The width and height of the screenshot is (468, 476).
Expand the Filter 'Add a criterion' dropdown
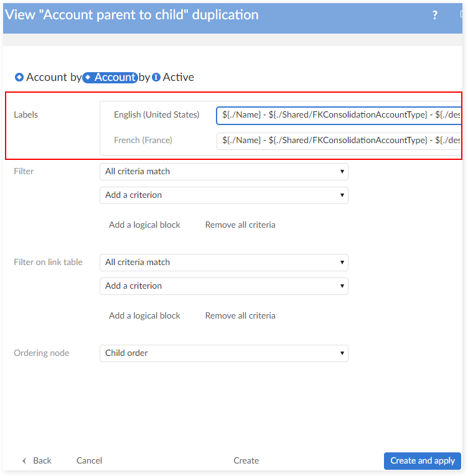pos(223,195)
